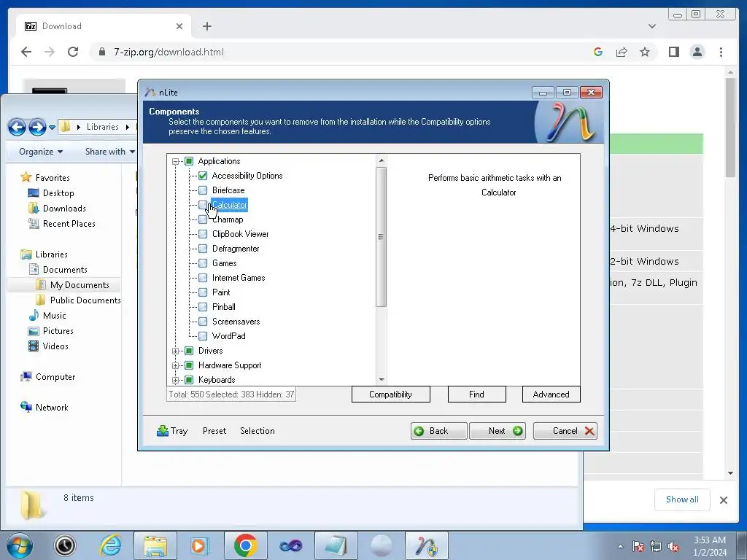Click the Compatibility button
This screenshot has width=747, height=560.
pyautogui.click(x=391, y=394)
